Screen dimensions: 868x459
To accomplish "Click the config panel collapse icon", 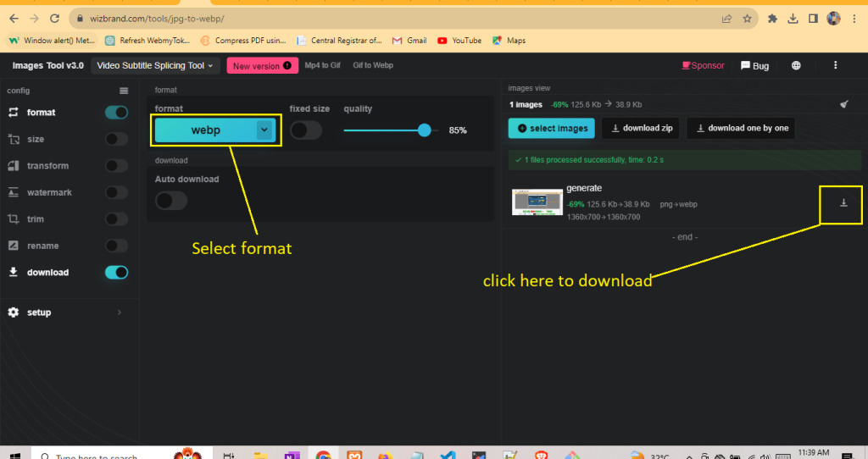I will [124, 91].
